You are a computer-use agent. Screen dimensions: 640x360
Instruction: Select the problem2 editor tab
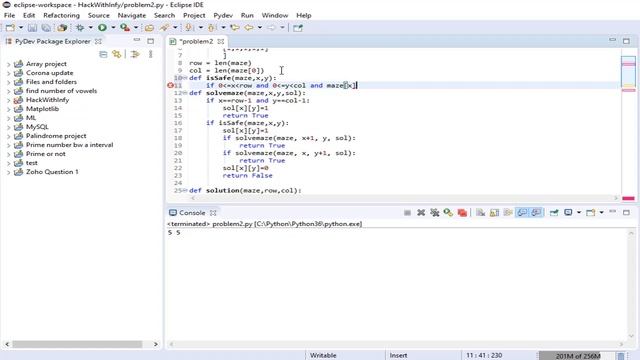pos(196,41)
